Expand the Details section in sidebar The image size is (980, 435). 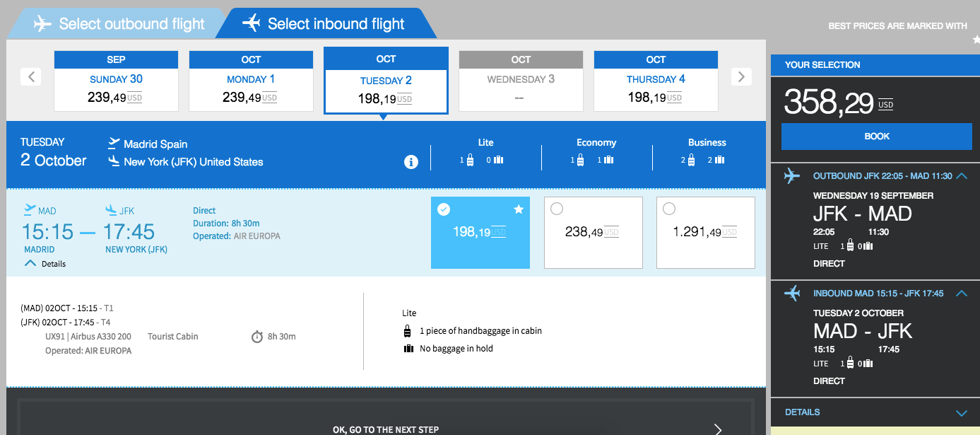pos(961,412)
